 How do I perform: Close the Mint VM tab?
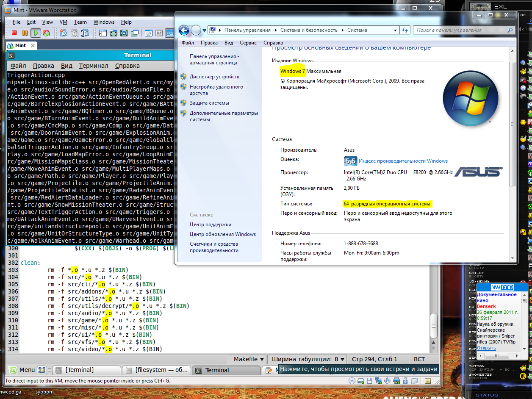coord(33,45)
